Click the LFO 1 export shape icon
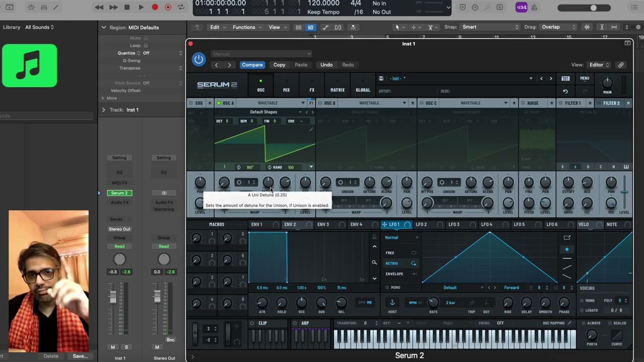 tap(567, 237)
